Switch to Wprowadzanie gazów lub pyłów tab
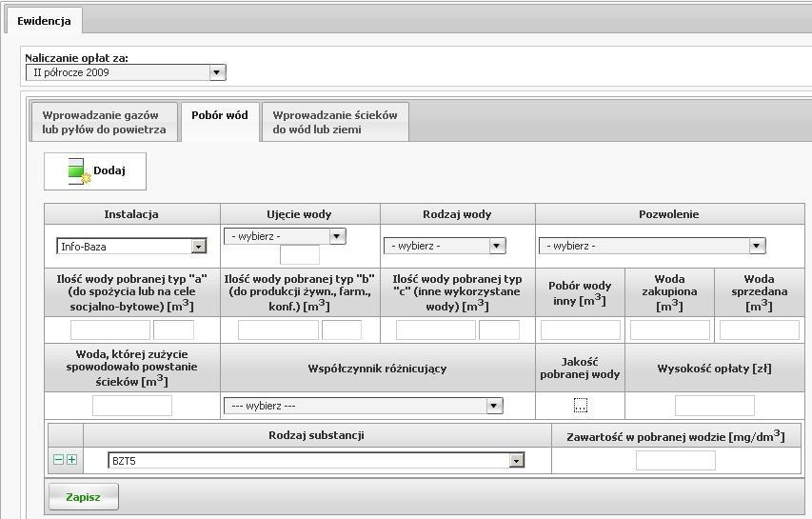 coord(104,122)
